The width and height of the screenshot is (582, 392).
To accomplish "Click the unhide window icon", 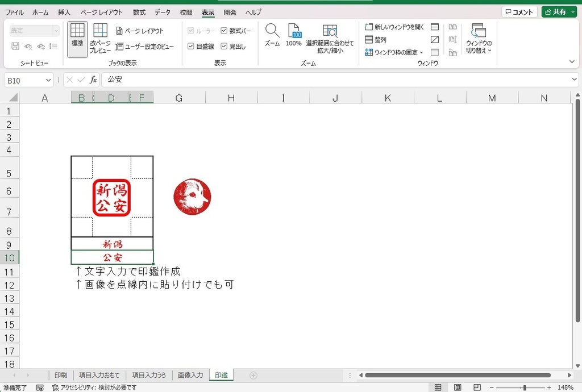I will click(435, 52).
